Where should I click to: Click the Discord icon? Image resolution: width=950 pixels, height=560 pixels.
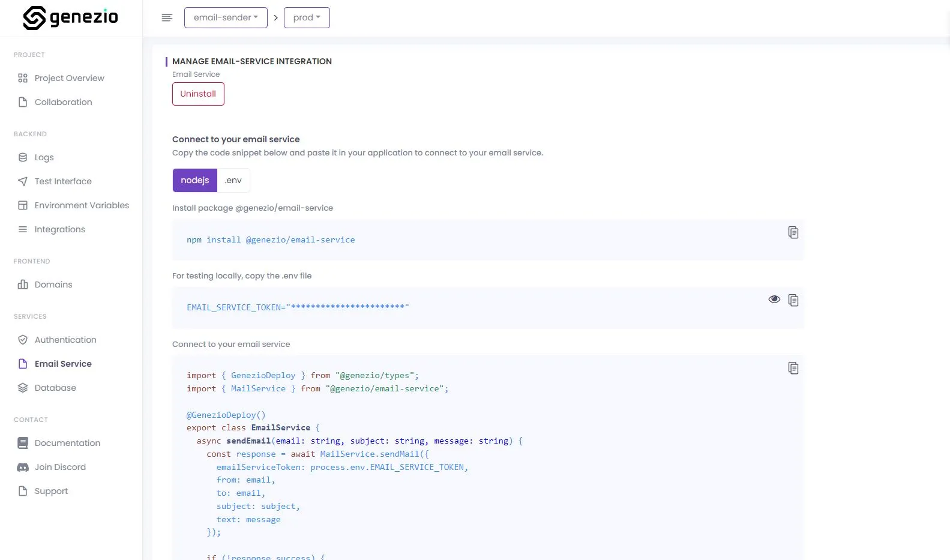coord(23,467)
